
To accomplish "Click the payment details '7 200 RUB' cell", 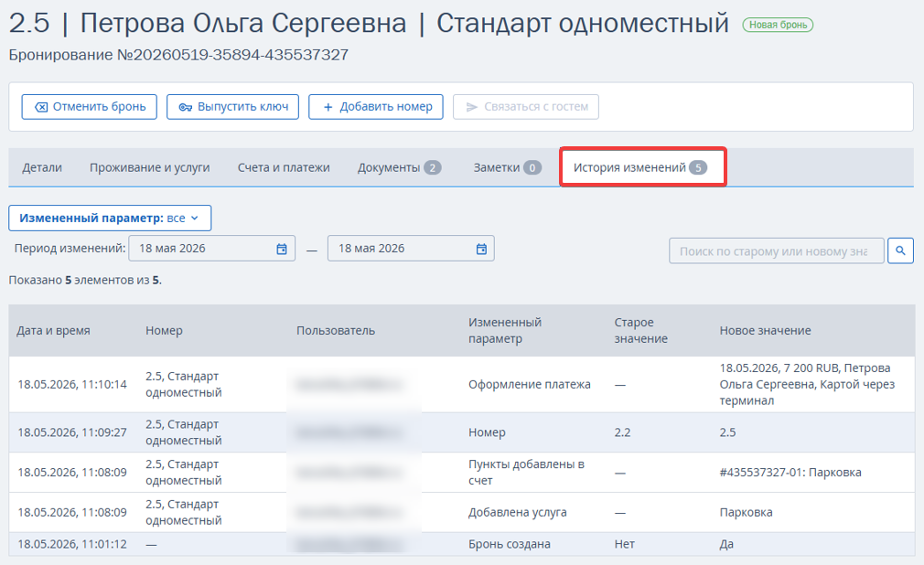I will (x=807, y=384).
